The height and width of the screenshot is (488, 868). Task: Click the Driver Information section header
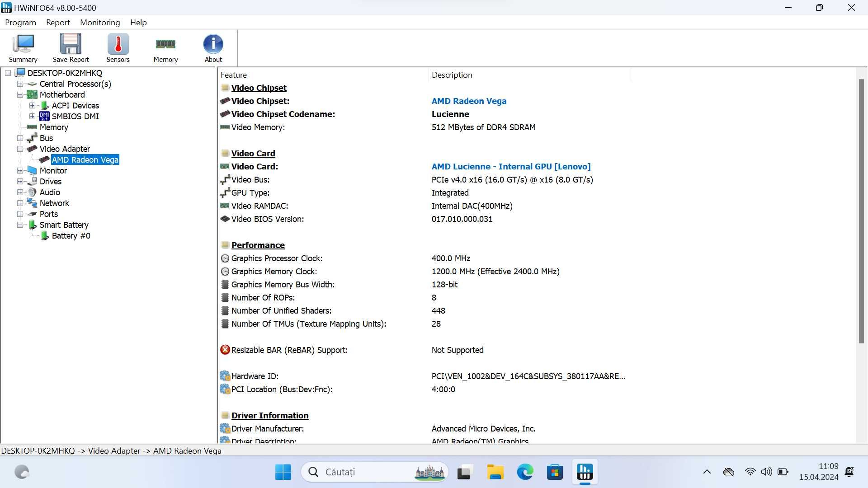click(x=270, y=416)
